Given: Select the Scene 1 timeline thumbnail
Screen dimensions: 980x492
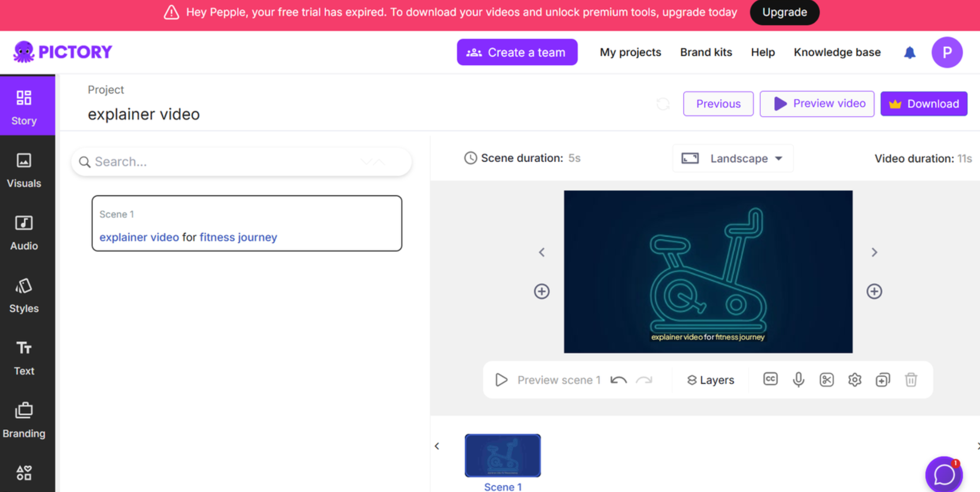Looking at the screenshot, I should pos(503,455).
